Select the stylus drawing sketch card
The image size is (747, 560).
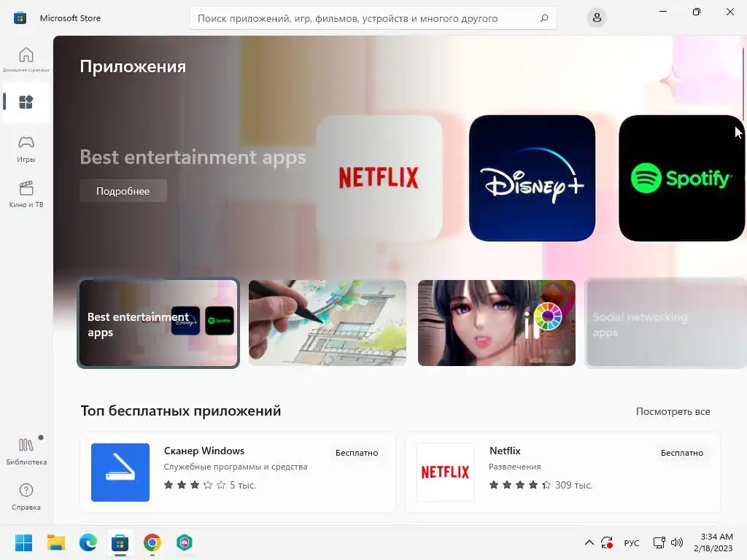click(328, 323)
